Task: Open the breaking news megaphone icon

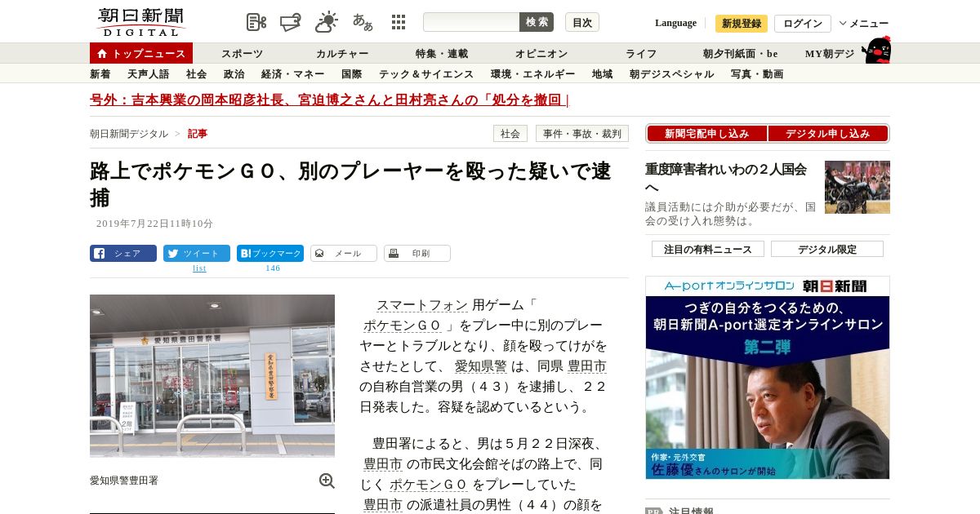Action: click(291, 22)
